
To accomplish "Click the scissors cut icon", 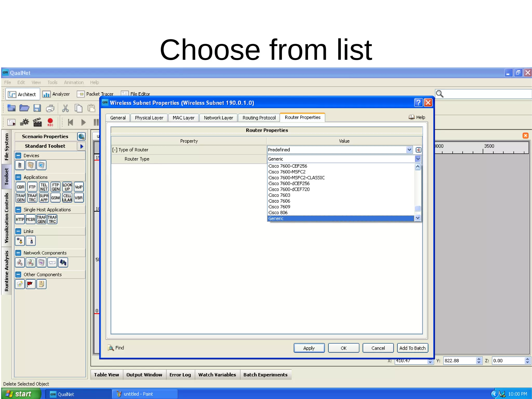I will pyautogui.click(x=65, y=108).
